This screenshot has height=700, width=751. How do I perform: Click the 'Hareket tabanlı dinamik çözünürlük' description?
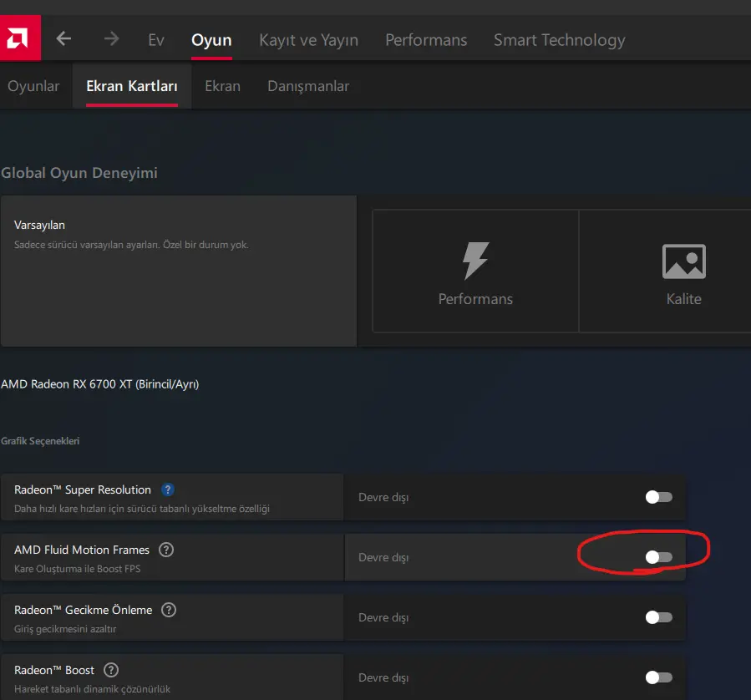click(92, 689)
